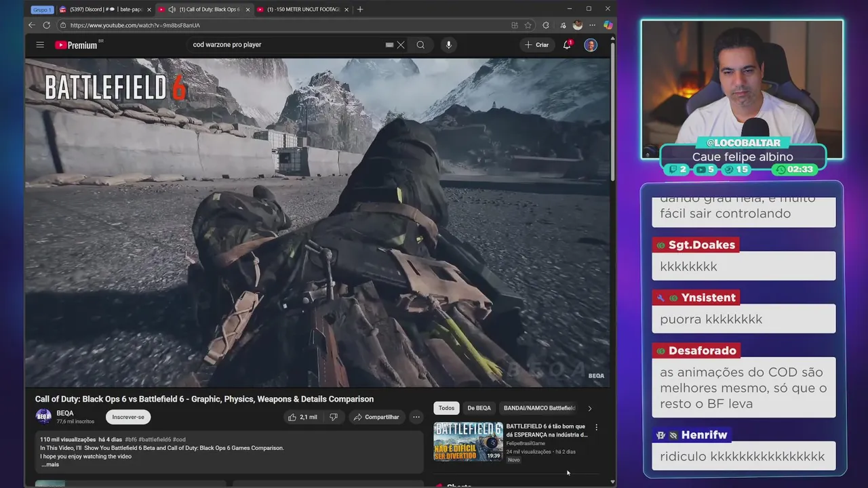Open the YouTube hamburger guide menu
This screenshot has width=868, height=488.
[40, 45]
